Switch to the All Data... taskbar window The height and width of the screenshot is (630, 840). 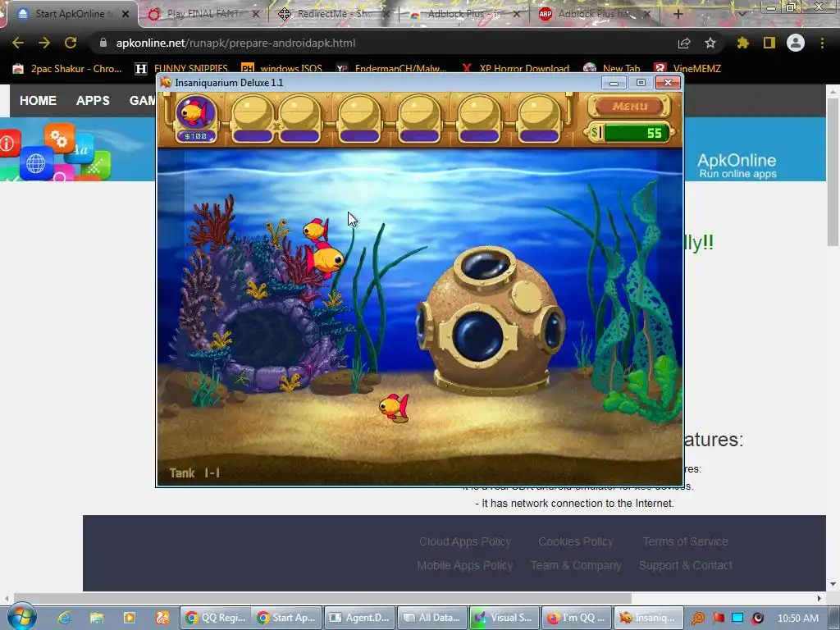tap(432, 618)
